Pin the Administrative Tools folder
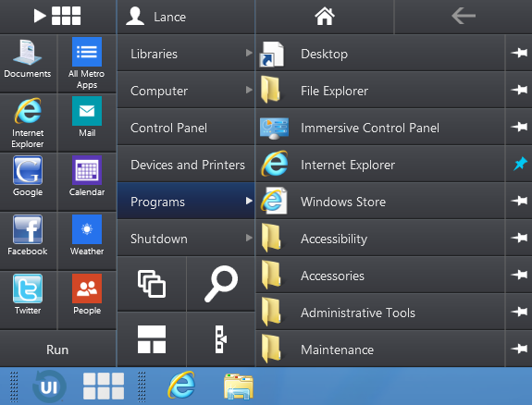Image resolution: width=532 pixels, height=405 pixels. click(x=519, y=312)
